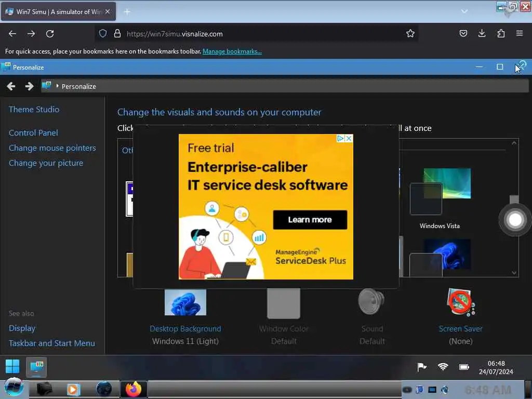Image resolution: width=532 pixels, height=399 pixels.
Task: Open site security padlock info
Action: click(x=117, y=33)
